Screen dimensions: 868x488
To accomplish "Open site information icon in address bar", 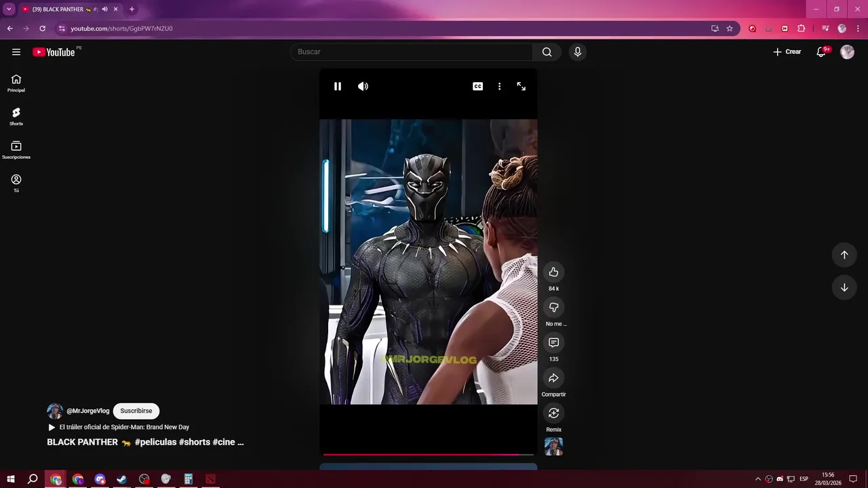I will tap(62, 28).
